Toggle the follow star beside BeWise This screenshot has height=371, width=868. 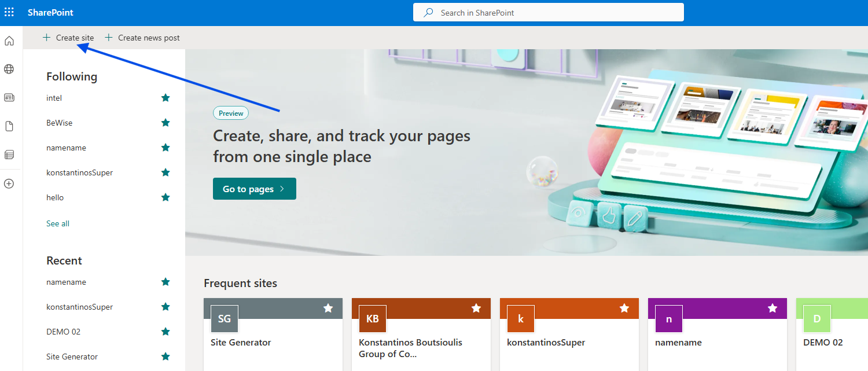point(165,123)
